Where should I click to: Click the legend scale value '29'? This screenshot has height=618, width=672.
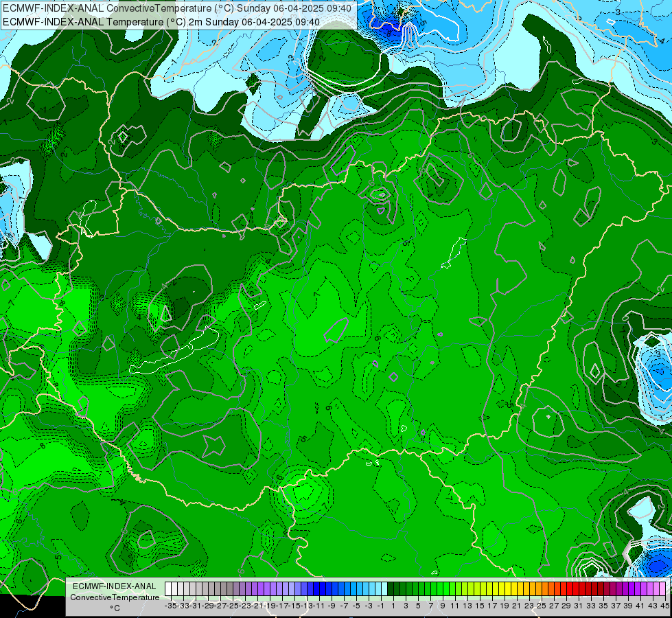(566, 606)
